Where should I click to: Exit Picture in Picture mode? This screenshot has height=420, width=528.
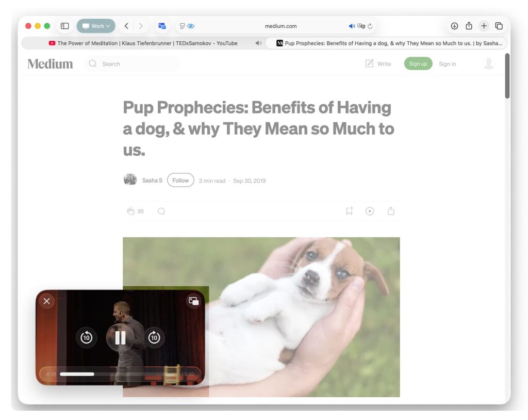pyautogui.click(x=193, y=300)
